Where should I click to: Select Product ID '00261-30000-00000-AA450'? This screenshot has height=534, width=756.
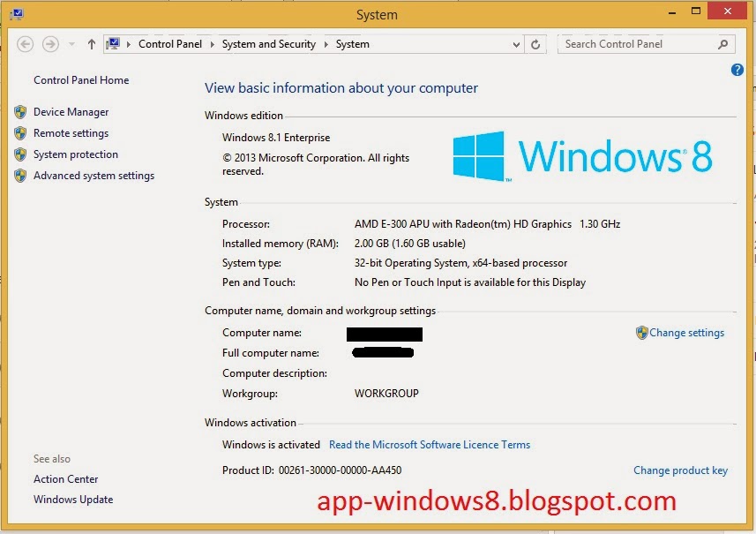pos(340,470)
